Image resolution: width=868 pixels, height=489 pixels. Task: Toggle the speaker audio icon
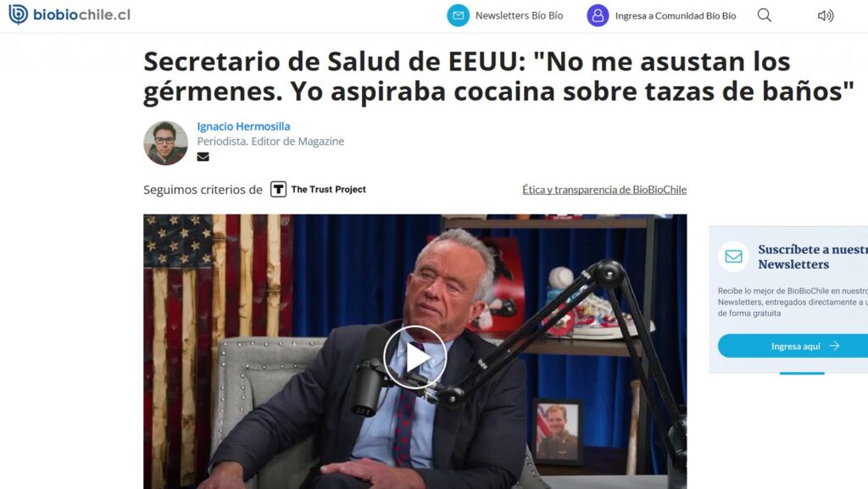tap(826, 15)
